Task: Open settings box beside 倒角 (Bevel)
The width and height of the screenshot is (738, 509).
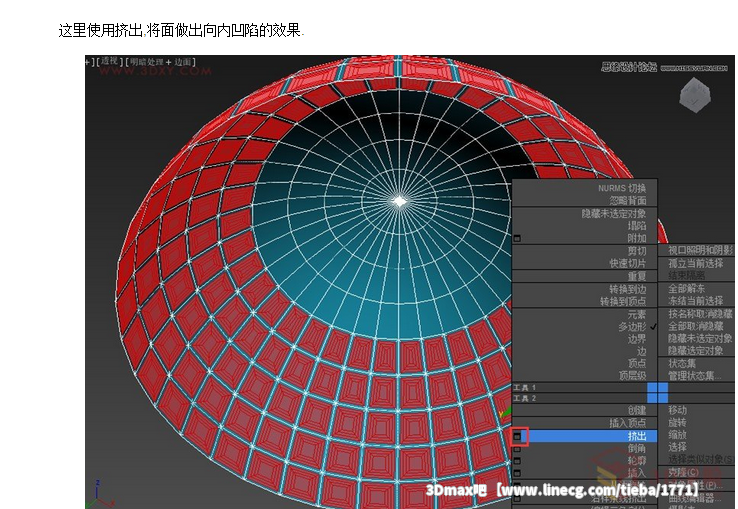Action: point(517,449)
